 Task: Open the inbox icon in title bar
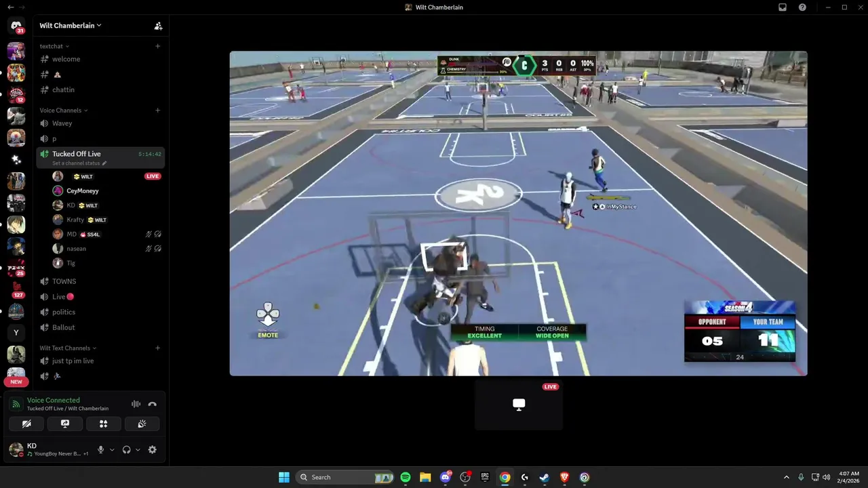[783, 7]
